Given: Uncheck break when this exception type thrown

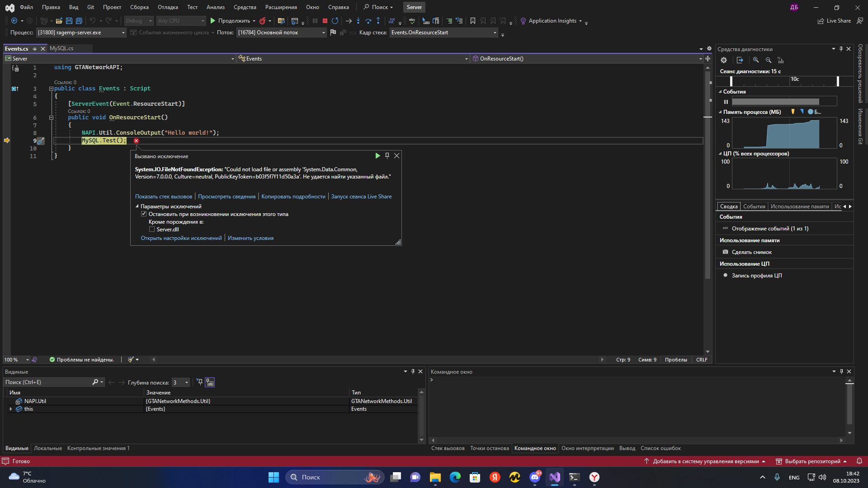Looking at the screenshot, I should pyautogui.click(x=144, y=214).
